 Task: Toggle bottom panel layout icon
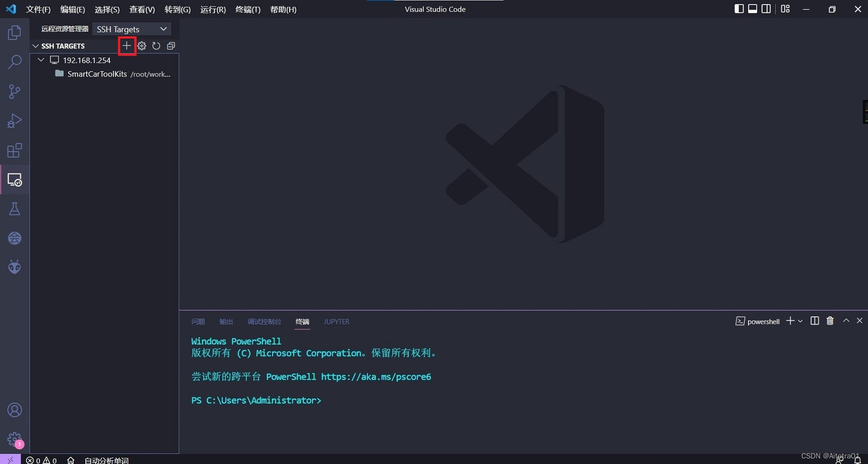[753, 9]
